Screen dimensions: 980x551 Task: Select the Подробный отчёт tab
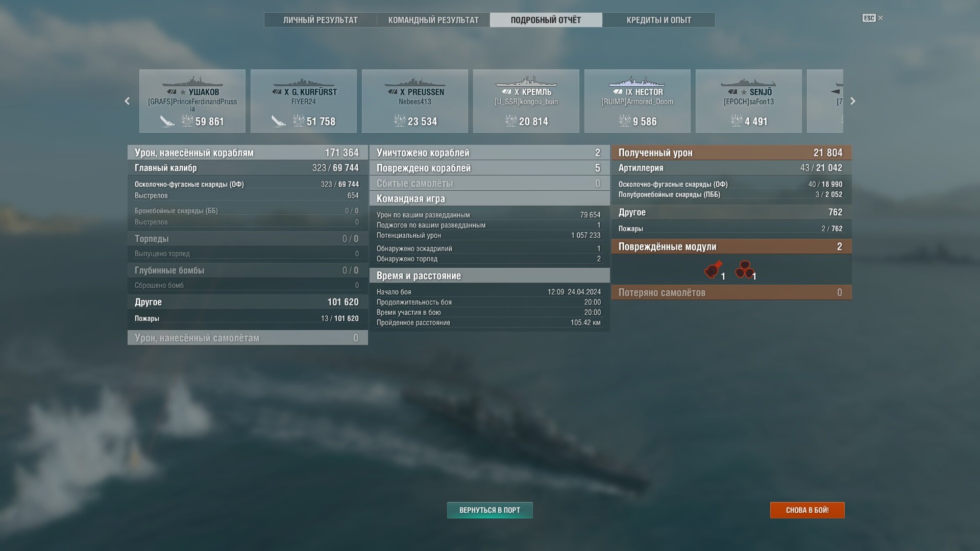(x=546, y=20)
